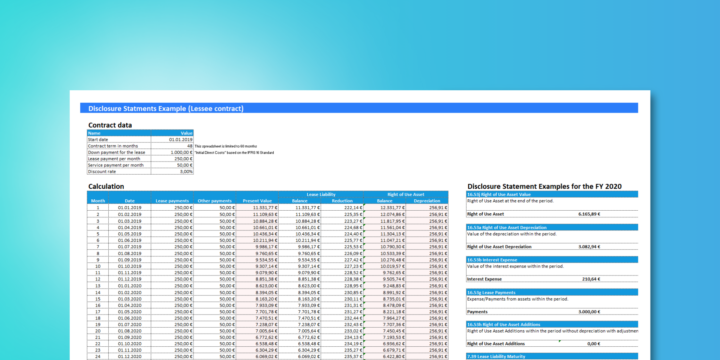Screen dimensions: 720x360
Task: Select the Right of Use Asset Additions value 0,00 €
Action: pos(593,343)
